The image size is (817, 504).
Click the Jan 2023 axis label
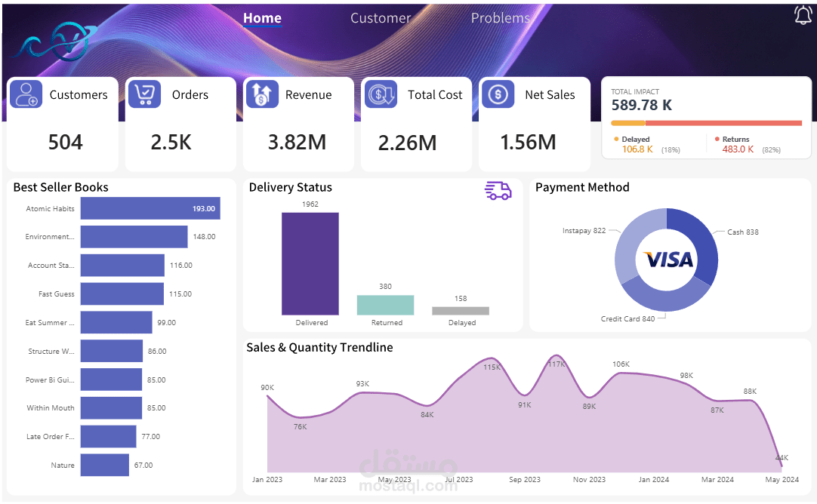point(267,480)
